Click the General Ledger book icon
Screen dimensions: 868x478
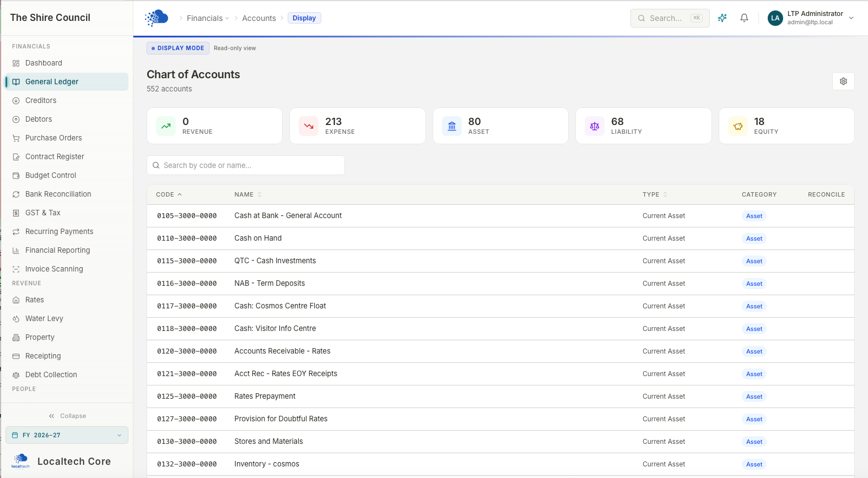tap(16, 82)
